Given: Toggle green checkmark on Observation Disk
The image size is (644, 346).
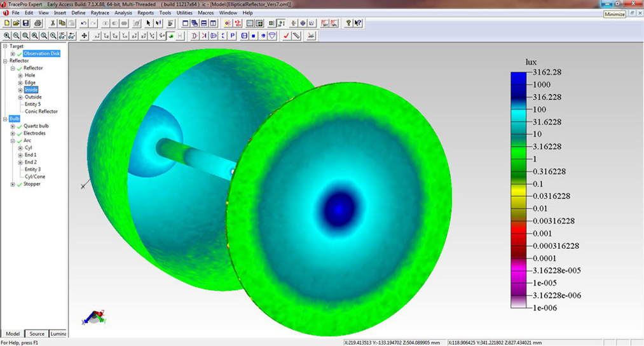Looking at the screenshot, I should pyautogui.click(x=19, y=54).
